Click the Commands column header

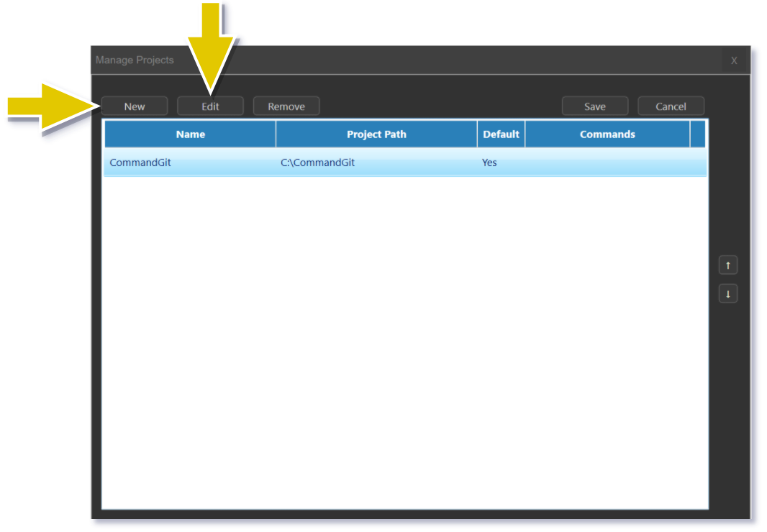point(607,134)
